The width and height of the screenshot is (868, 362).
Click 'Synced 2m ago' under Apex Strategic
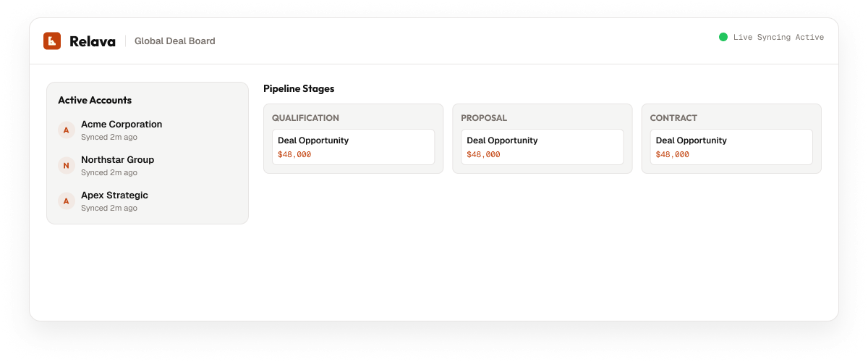[x=109, y=208]
